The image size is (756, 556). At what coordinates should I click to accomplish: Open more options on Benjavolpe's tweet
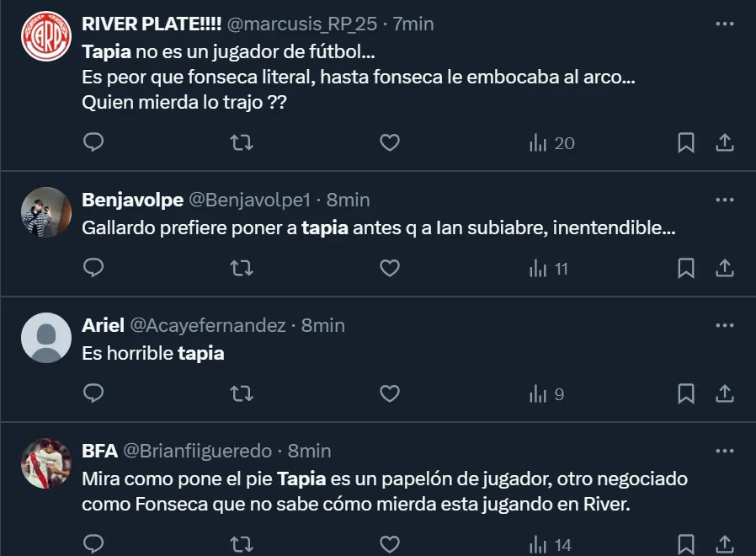pos(724,200)
